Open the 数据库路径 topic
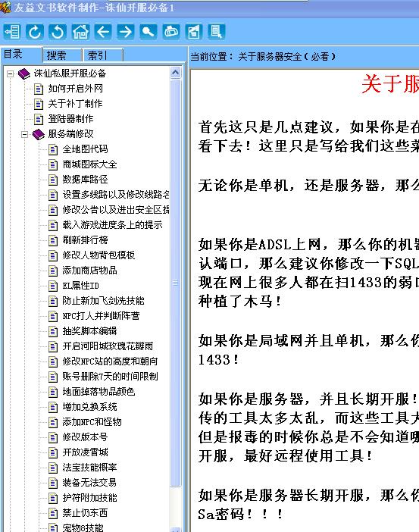 pyautogui.click(x=85, y=180)
